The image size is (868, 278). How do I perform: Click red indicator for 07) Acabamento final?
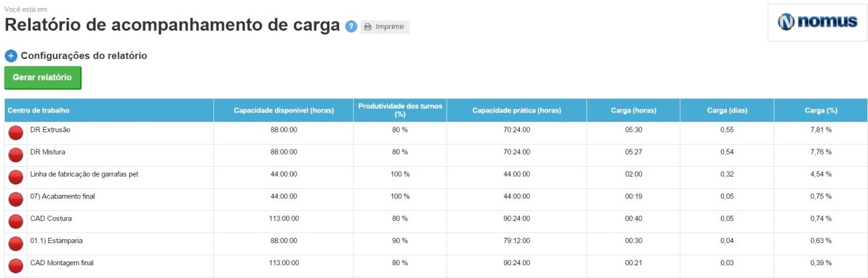[x=16, y=200]
